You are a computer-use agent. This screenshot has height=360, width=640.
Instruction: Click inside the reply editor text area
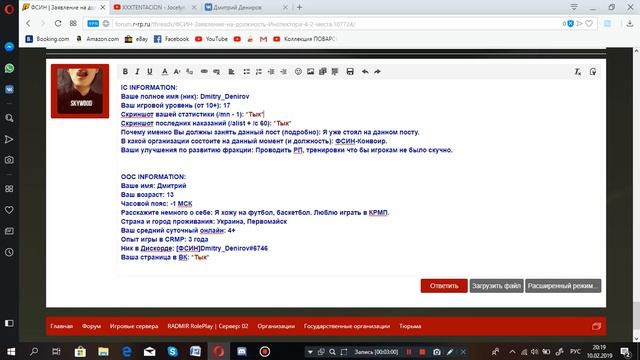click(x=358, y=178)
